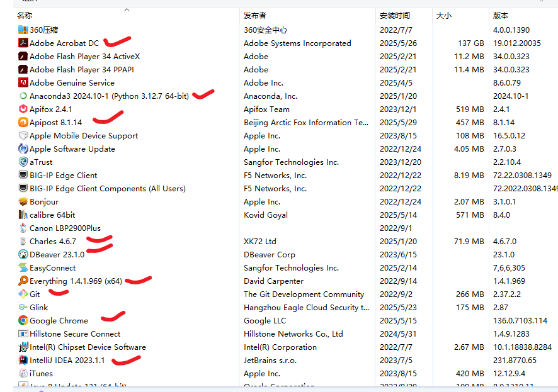Screen dimensions: 558x392
Task: Click version 231.8770.65
Action: click(x=515, y=360)
